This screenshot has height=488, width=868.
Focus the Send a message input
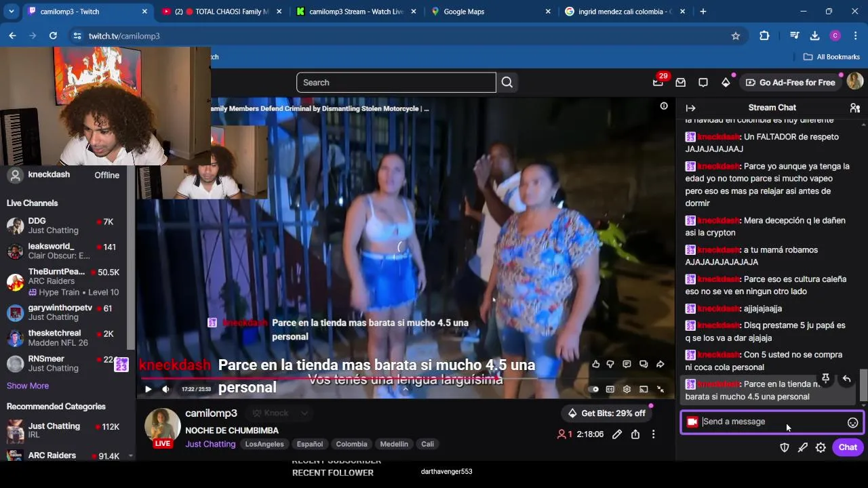772,422
